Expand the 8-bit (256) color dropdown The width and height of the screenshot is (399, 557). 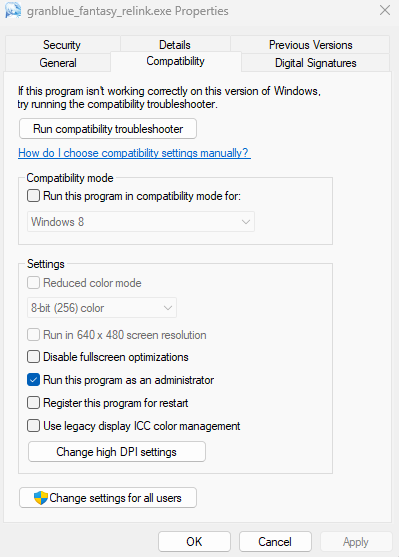[x=102, y=308]
